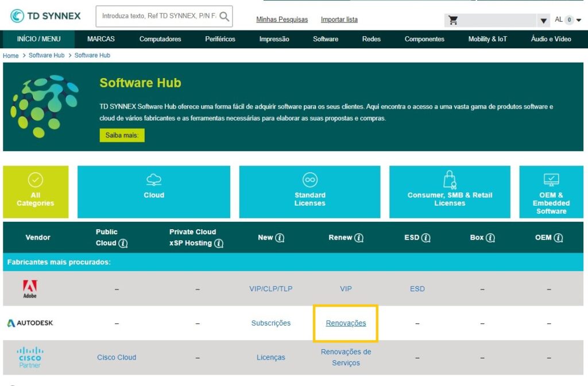The height and width of the screenshot is (386, 588).
Task: Select the All Categories tile
Action: 36,192
